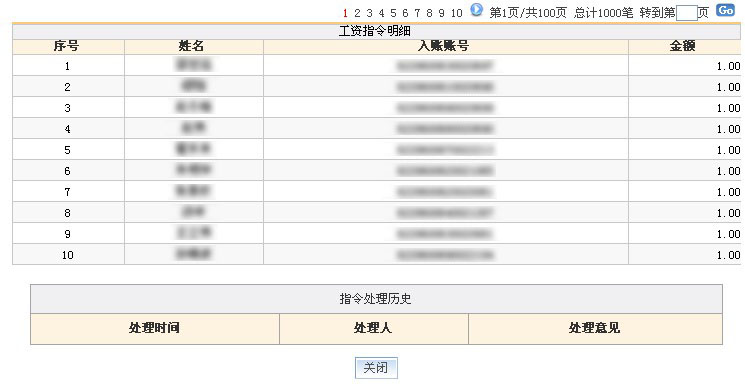Image resolution: width=745 pixels, height=386 pixels.
Task: Select the row with serial number 5
Action: click(376, 150)
